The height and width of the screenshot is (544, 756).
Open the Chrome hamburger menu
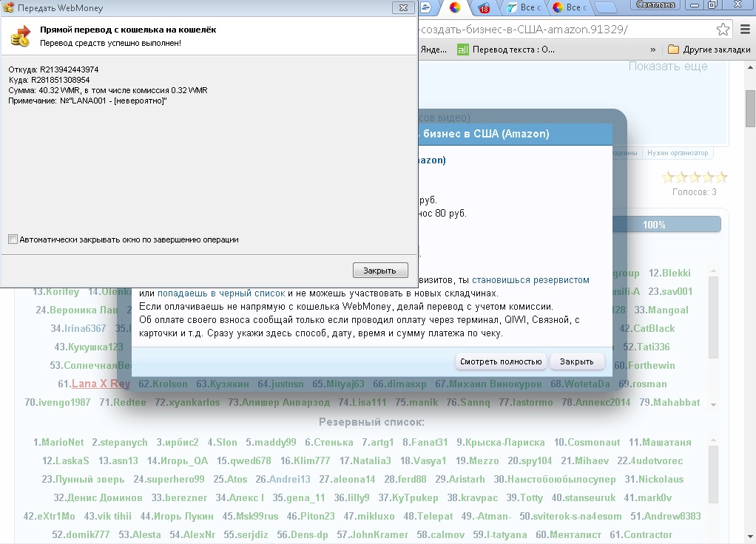coord(745,30)
